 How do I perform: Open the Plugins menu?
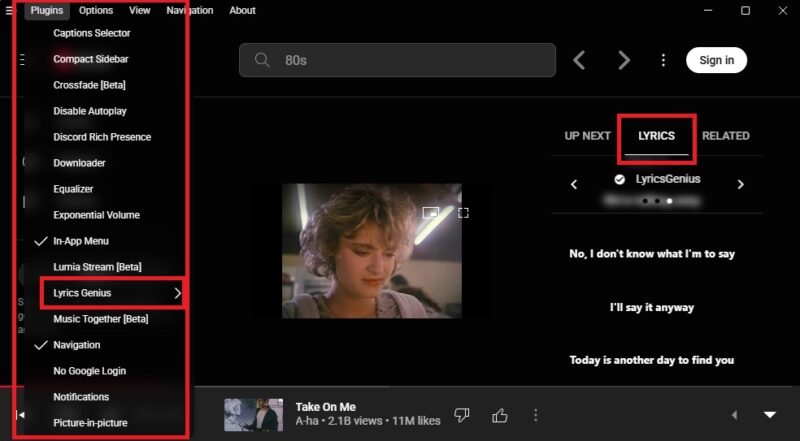click(46, 10)
